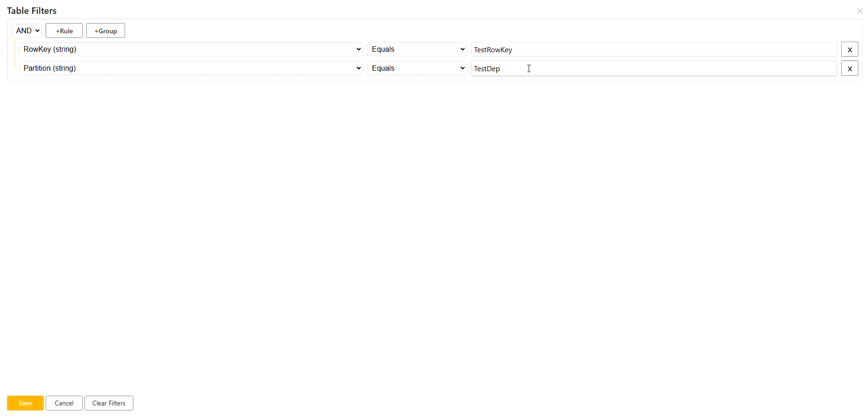Remove the Partition filter rule with x

tap(850, 68)
